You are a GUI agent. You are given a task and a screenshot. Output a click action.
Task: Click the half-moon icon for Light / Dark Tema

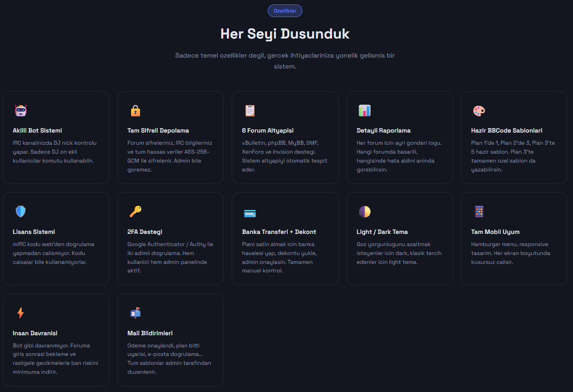coord(364,212)
